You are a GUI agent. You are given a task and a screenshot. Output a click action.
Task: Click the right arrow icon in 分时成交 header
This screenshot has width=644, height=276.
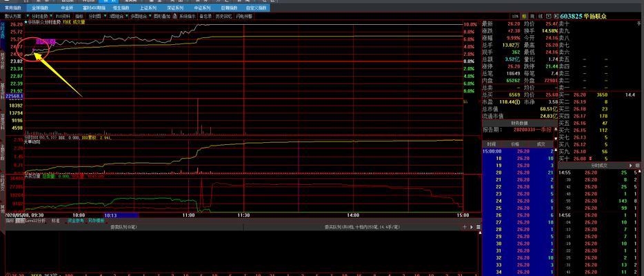[x=630, y=165]
